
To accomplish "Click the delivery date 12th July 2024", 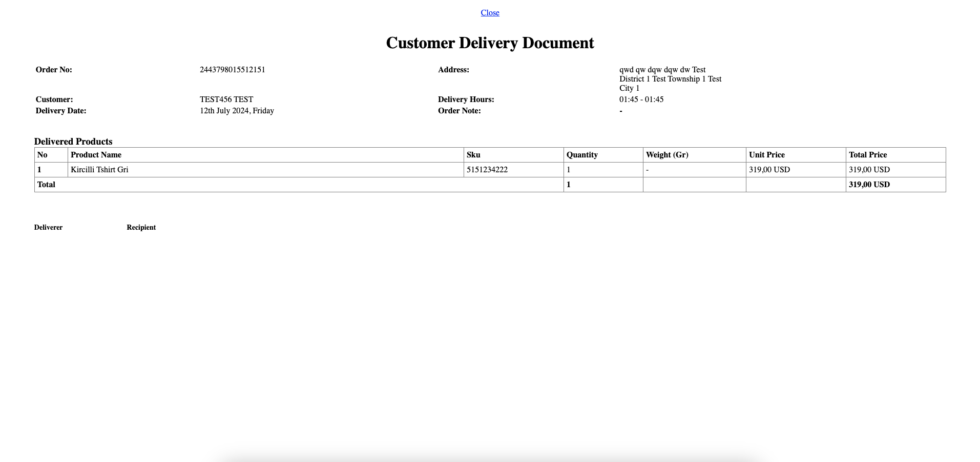I will pyautogui.click(x=237, y=111).
